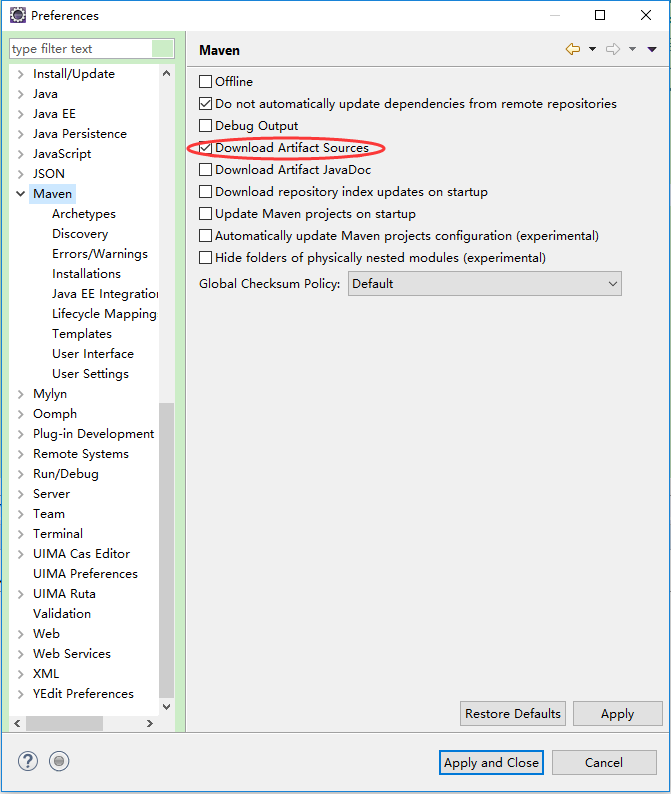The image size is (671, 794).
Task: Click the forward navigation arrow icon
Action: (x=613, y=49)
